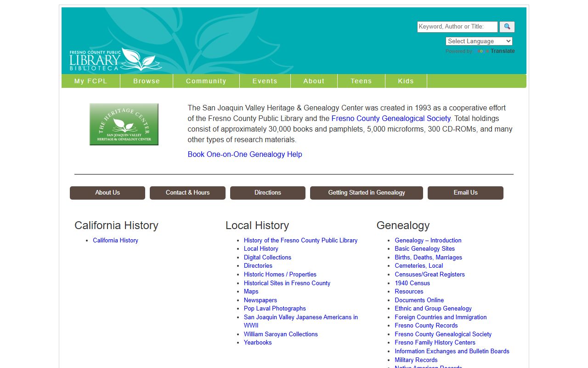Click the Heritage Center logo image
588x368 pixels.
pyautogui.click(x=124, y=124)
